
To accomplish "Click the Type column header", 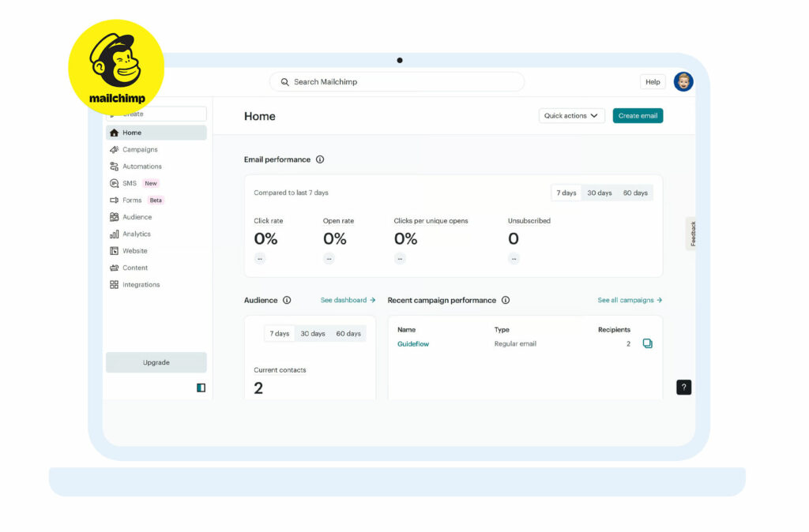I will coord(502,329).
